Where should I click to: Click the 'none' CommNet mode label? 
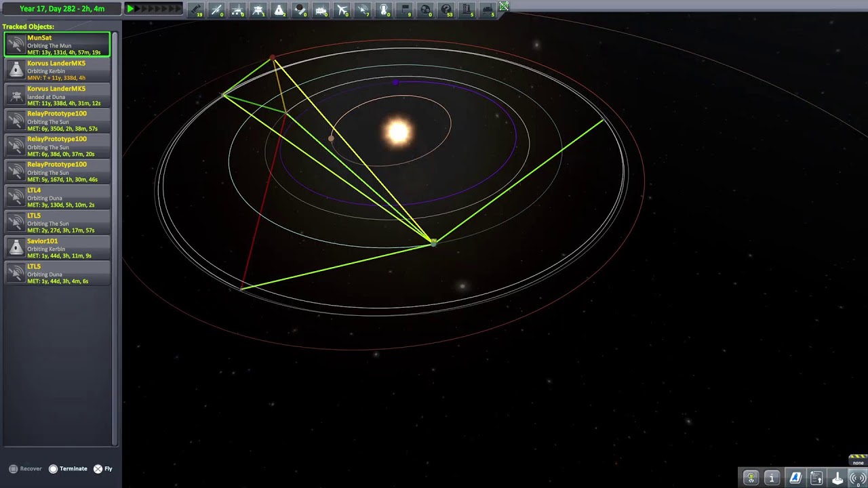click(858, 463)
